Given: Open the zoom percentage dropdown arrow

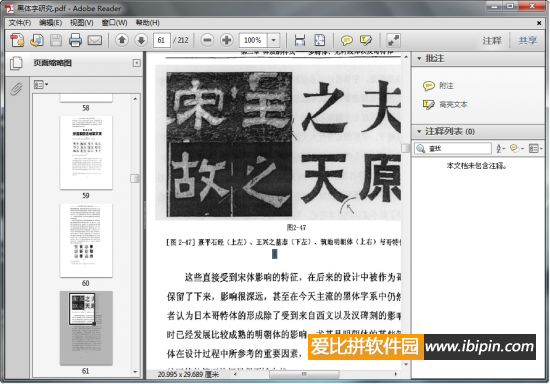Looking at the screenshot, I should pyautogui.click(x=274, y=40).
